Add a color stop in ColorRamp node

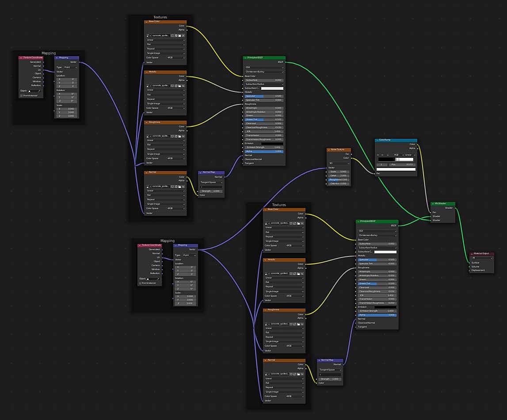[x=378, y=155]
